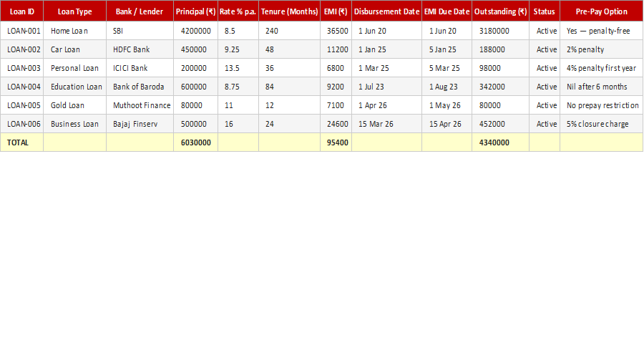
Task: Select the 4% penalty first year cell
Action: pos(601,68)
